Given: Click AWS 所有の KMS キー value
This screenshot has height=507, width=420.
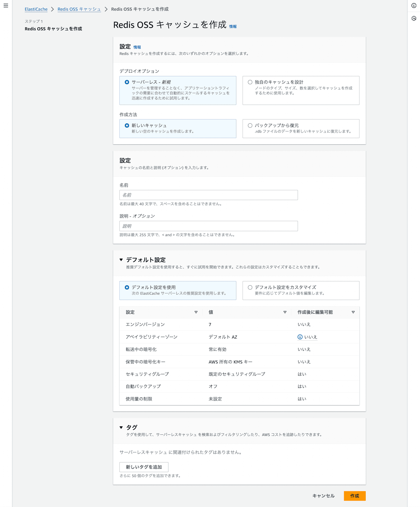Looking at the screenshot, I should (230, 362).
